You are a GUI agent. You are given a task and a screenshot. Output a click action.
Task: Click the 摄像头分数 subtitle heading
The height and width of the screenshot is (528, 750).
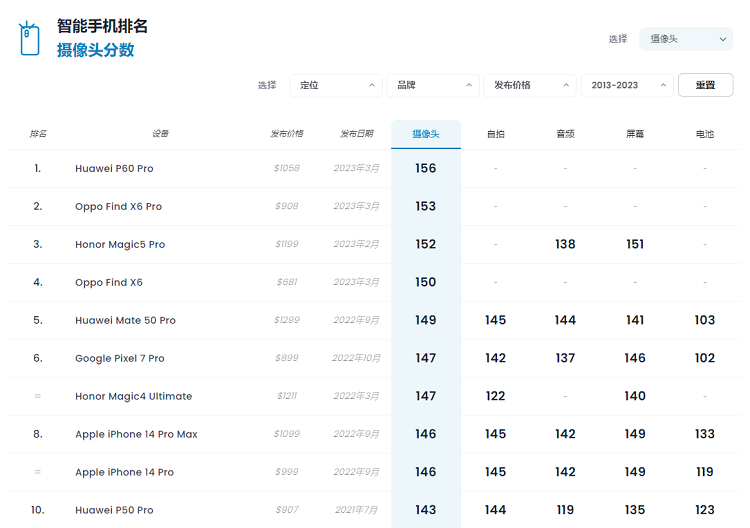pos(96,50)
